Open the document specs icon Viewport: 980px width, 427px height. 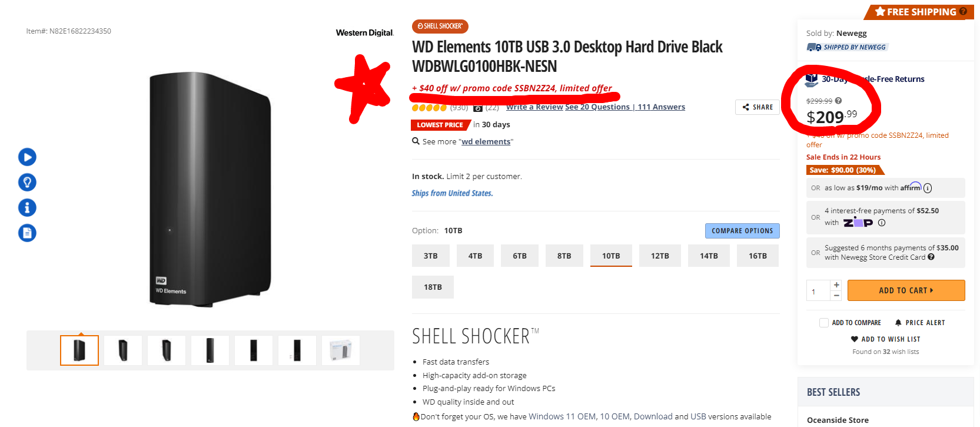pos(27,233)
